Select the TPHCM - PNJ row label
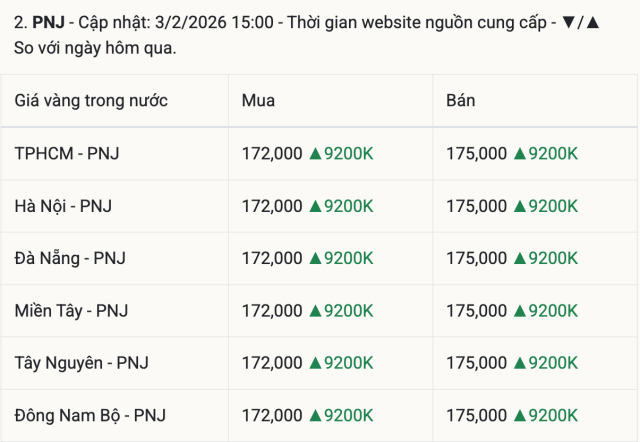Screen dimensions: 640x442 point(67,153)
